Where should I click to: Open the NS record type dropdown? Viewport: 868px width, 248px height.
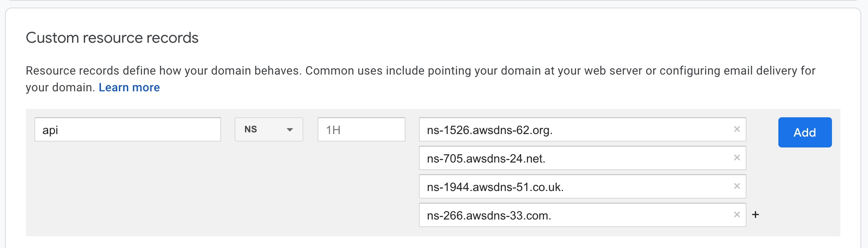pyautogui.click(x=269, y=129)
